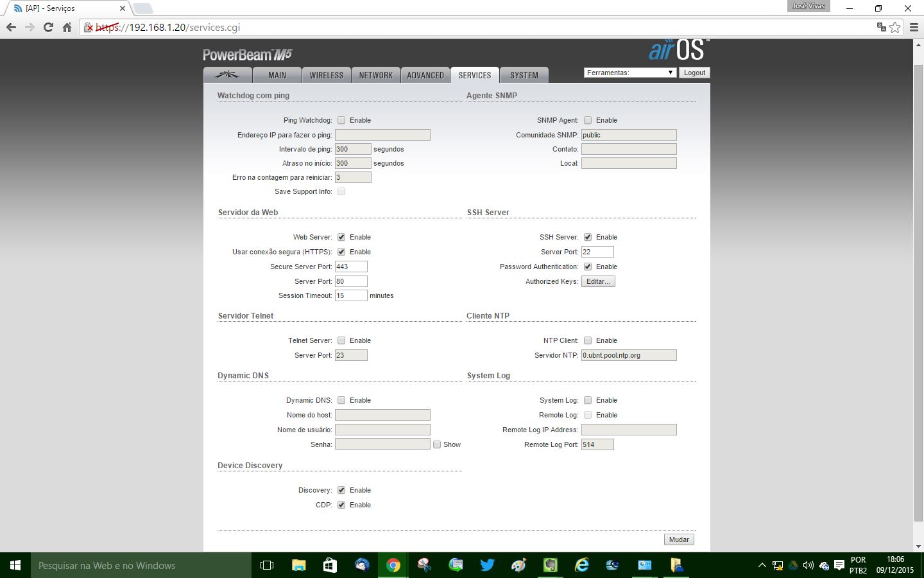924x578 pixels.
Task: Reload the page with the refresh icon
Action: point(48,28)
